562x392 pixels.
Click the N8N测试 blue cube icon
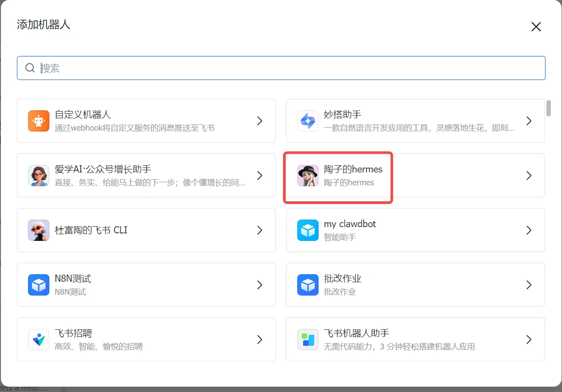[39, 285]
